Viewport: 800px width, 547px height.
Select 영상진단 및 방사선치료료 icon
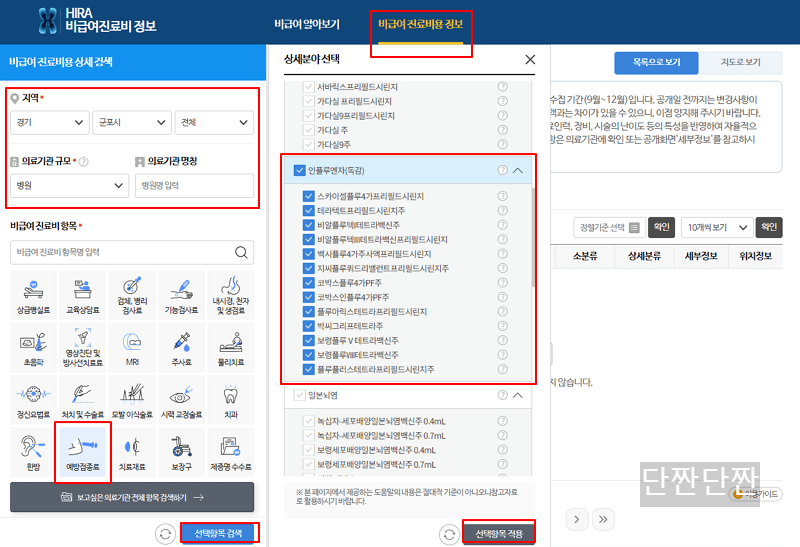[83, 347]
